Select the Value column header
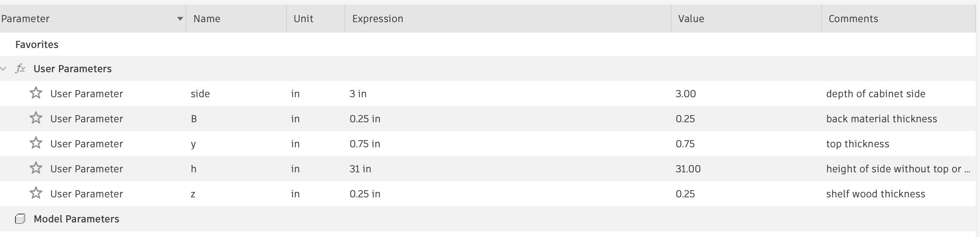The height and width of the screenshot is (237, 980). (x=691, y=19)
